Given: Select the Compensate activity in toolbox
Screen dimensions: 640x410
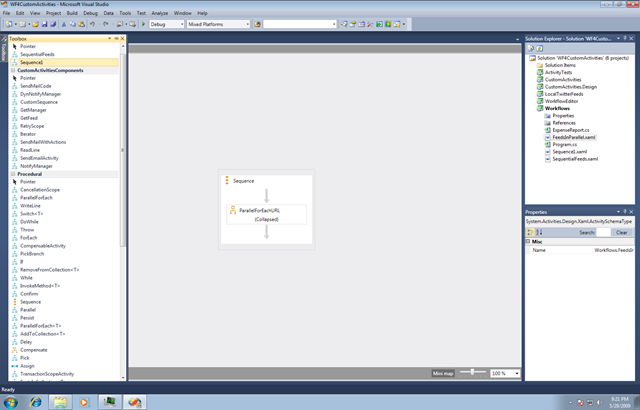Looking at the screenshot, I should [33, 350].
